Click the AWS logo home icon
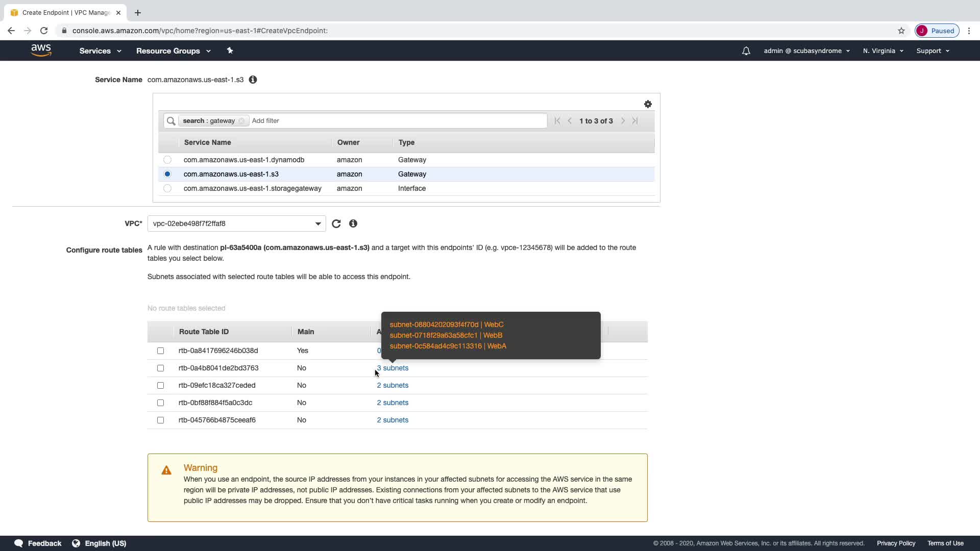The image size is (980, 551). [41, 51]
